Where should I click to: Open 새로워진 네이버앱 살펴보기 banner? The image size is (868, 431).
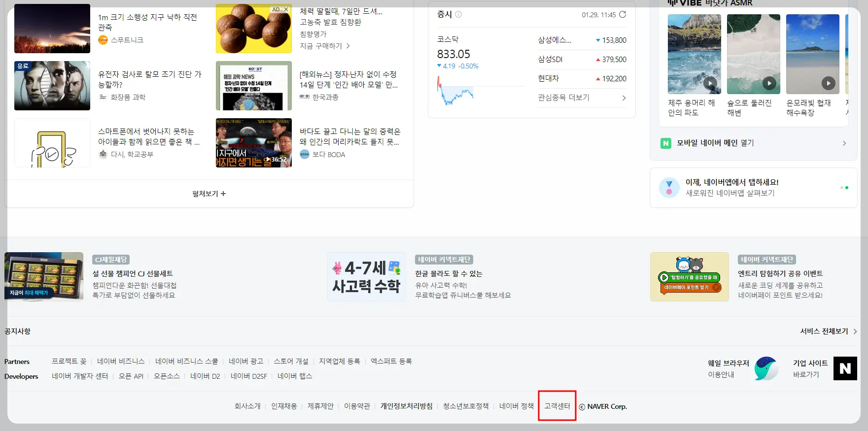[x=753, y=188]
